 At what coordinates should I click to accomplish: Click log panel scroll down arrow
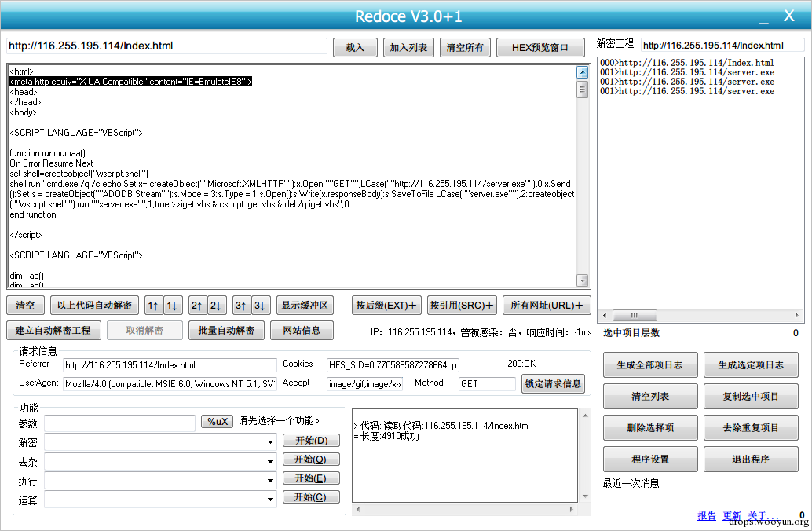point(585,496)
